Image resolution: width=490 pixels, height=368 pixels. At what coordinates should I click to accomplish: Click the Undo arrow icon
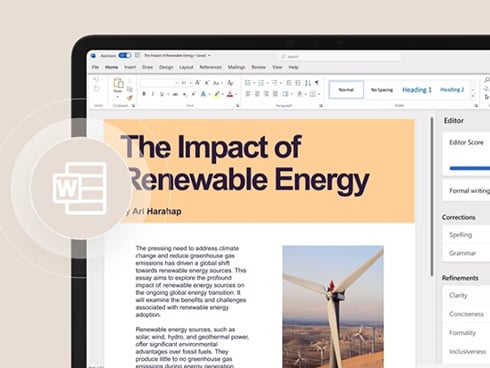tap(96, 80)
